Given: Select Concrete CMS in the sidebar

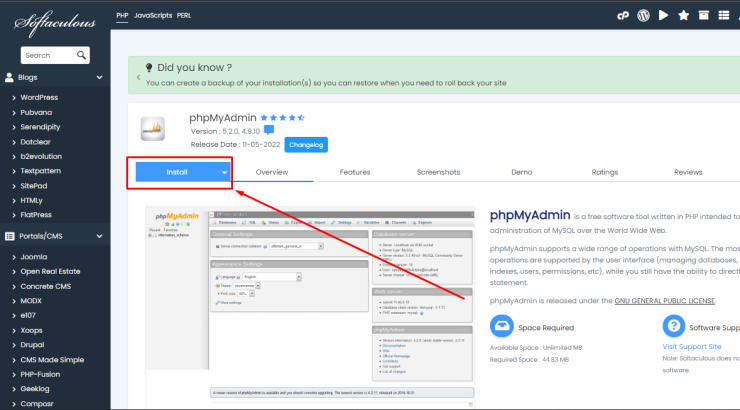Looking at the screenshot, I should tap(46, 286).
